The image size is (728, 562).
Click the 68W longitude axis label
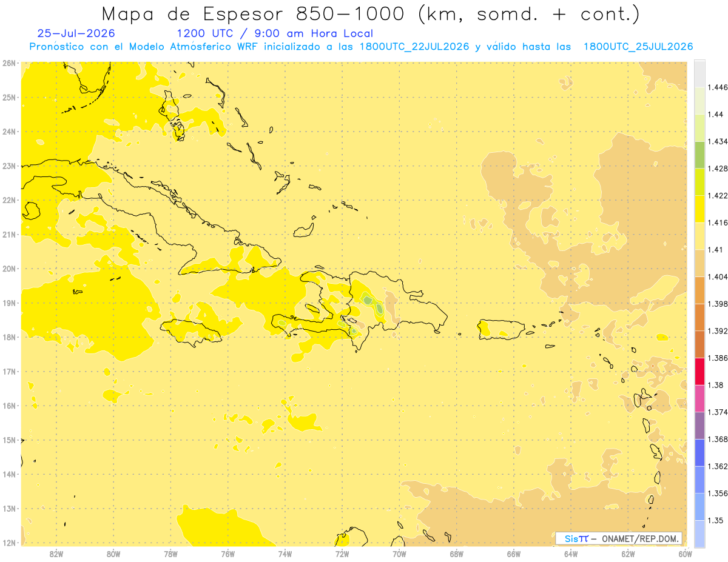(x=456, y=554)
